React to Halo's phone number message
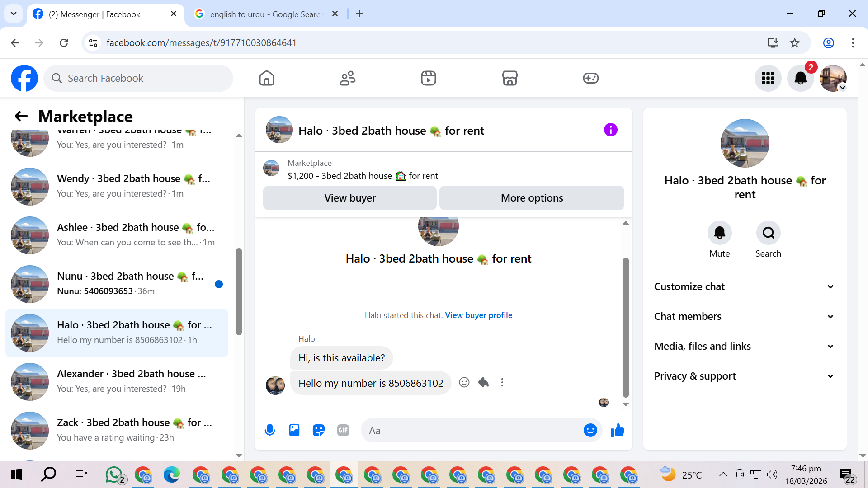Screen dimensions: 868x488 click(x=464, y=383)
